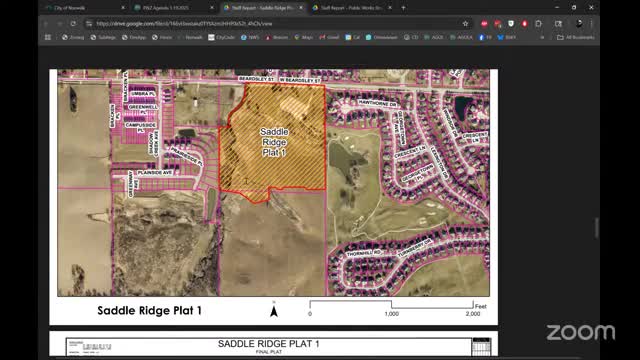Image resolution: width=640 pixels, height=360 pixels.
Task: Close the City of Norwalk tab
Action: click(x=123, y=8)
